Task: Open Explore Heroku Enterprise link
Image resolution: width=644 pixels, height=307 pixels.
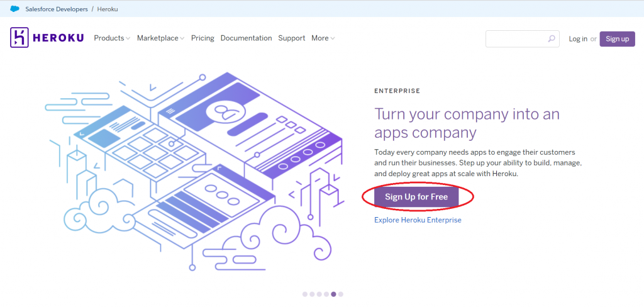Action: coord(418,220)
